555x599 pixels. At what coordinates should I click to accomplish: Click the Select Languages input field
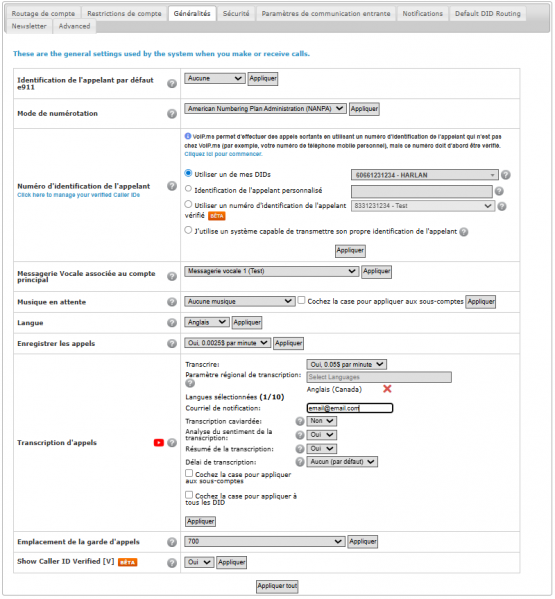379,377
